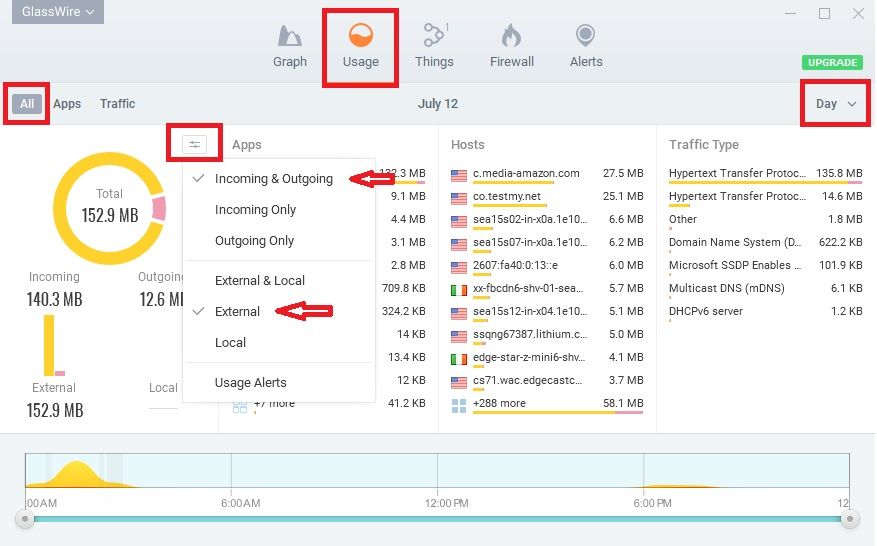Click the left timeline range slider handle
Viewport: 877px width, 546px height.
pos(26,518)
